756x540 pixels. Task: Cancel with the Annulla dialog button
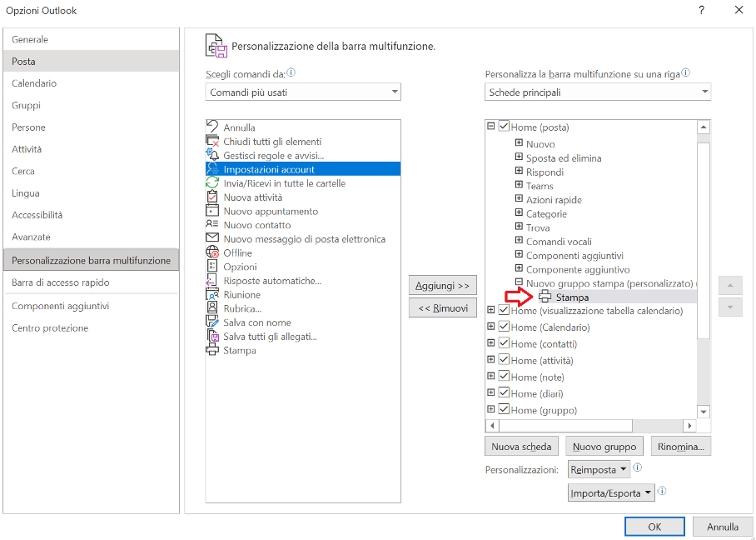(x=723, y=527)
